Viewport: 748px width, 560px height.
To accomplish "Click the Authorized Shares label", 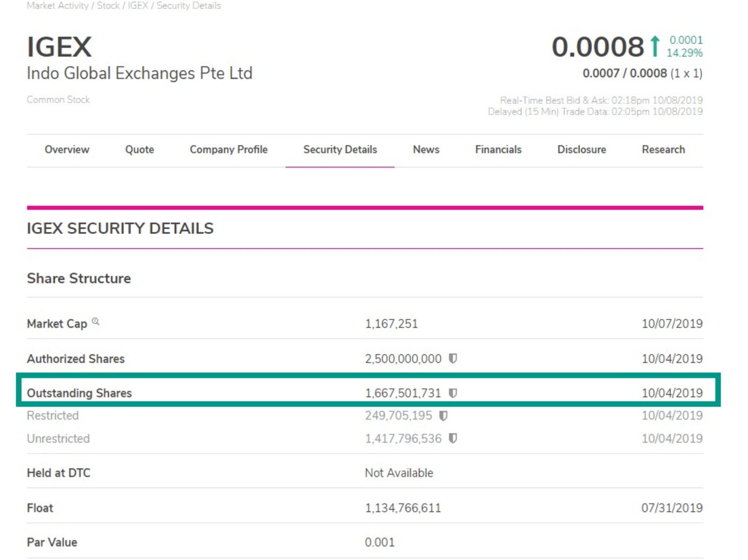I will click(x=75, y=358).
